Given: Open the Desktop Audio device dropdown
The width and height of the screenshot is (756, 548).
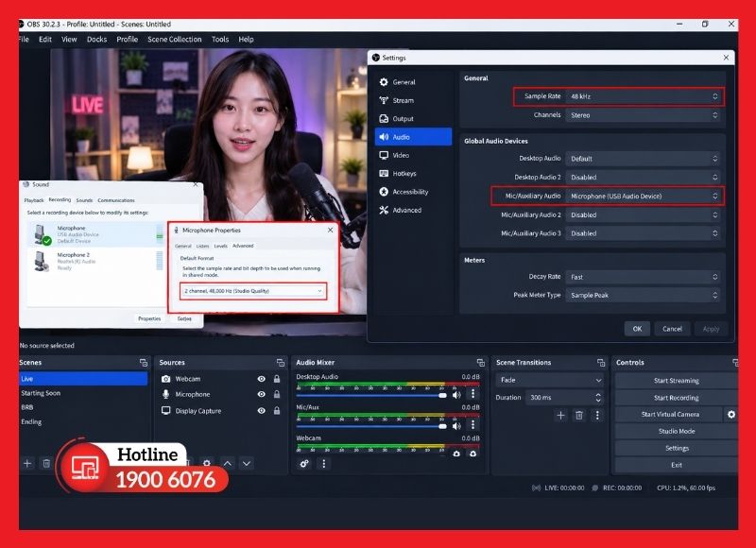Looking at the screenshot, I should (x=644, y=159).
